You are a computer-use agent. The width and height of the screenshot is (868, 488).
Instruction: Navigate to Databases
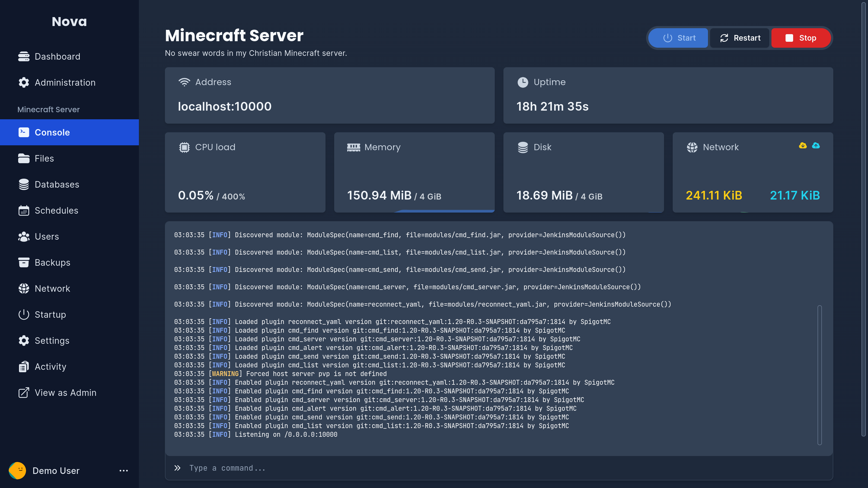click(69, 184)
